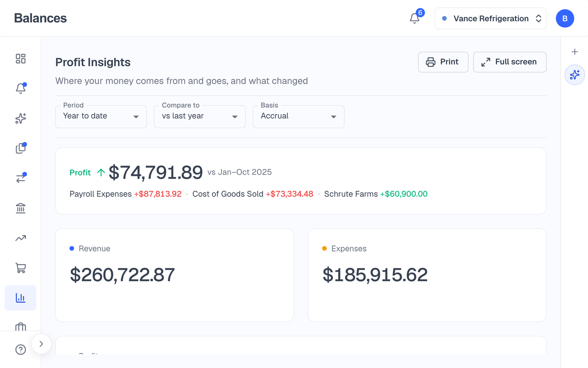Open the Period Year to date dropdown
588x368 pixels.
101,116
